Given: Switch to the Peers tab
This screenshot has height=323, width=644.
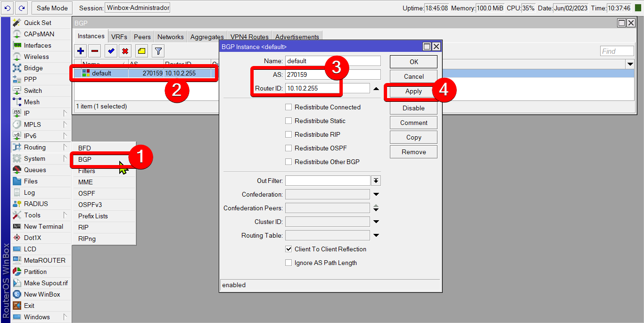Looking at the screenshot, I should tap(142, 37).
